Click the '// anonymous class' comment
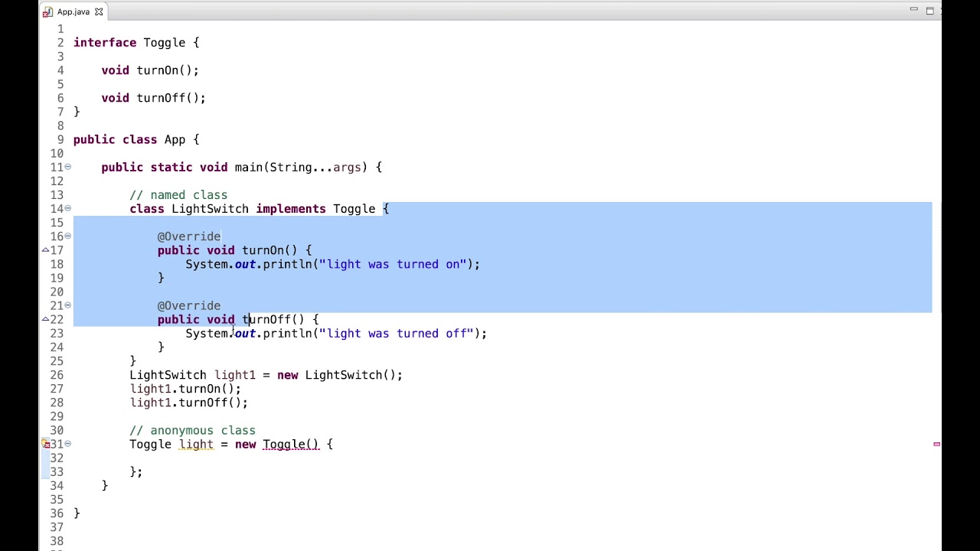 tap(192, 431)
